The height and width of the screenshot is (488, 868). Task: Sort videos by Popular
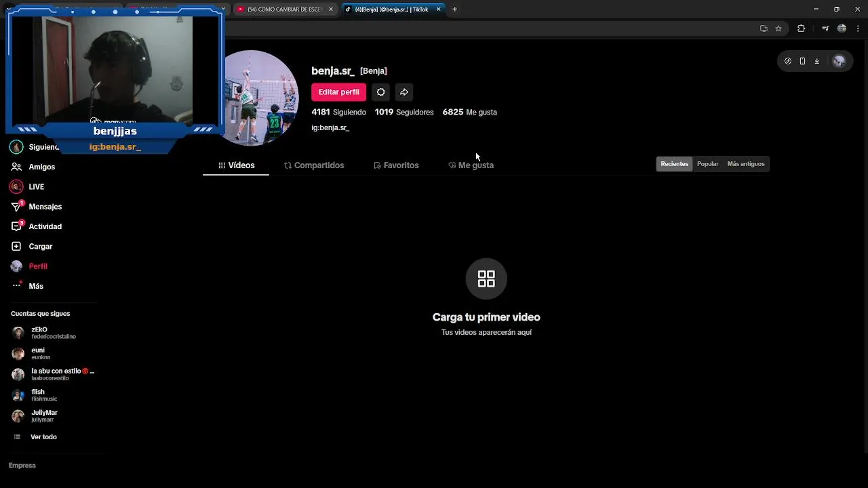pyautogui.click(x=707, y=164)
